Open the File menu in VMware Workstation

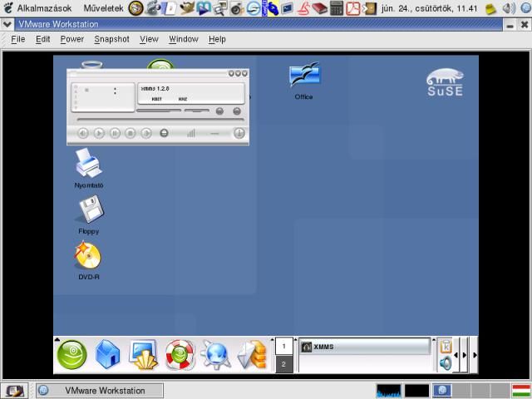[x=18, y=39]
